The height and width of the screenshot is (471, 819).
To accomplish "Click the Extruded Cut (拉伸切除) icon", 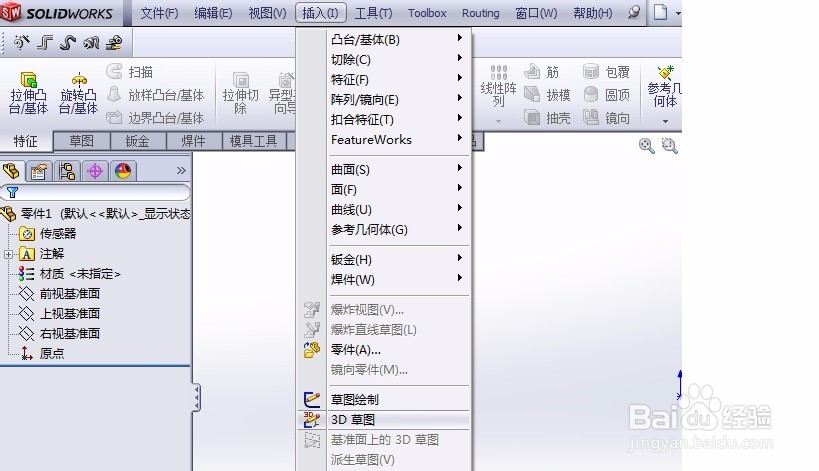I will (241, 80).
